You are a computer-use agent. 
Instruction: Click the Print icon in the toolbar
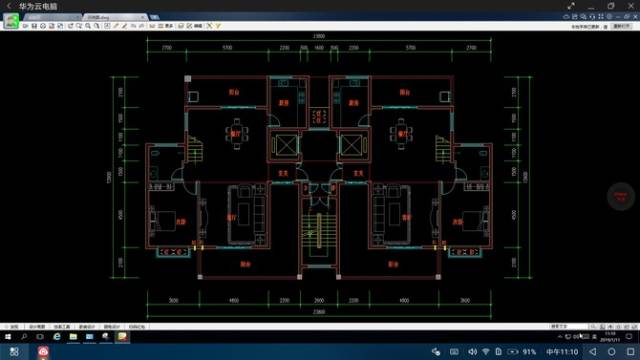click(52, 26)
